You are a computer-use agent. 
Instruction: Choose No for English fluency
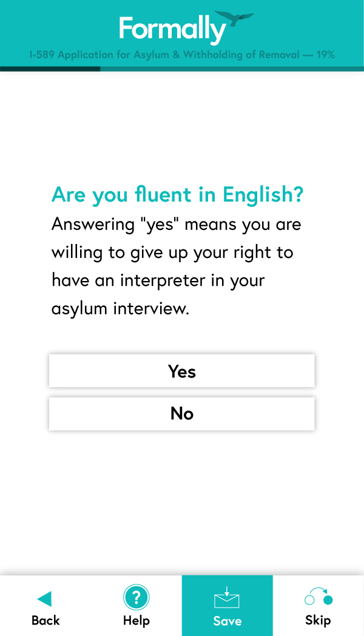tap(181, 413)
